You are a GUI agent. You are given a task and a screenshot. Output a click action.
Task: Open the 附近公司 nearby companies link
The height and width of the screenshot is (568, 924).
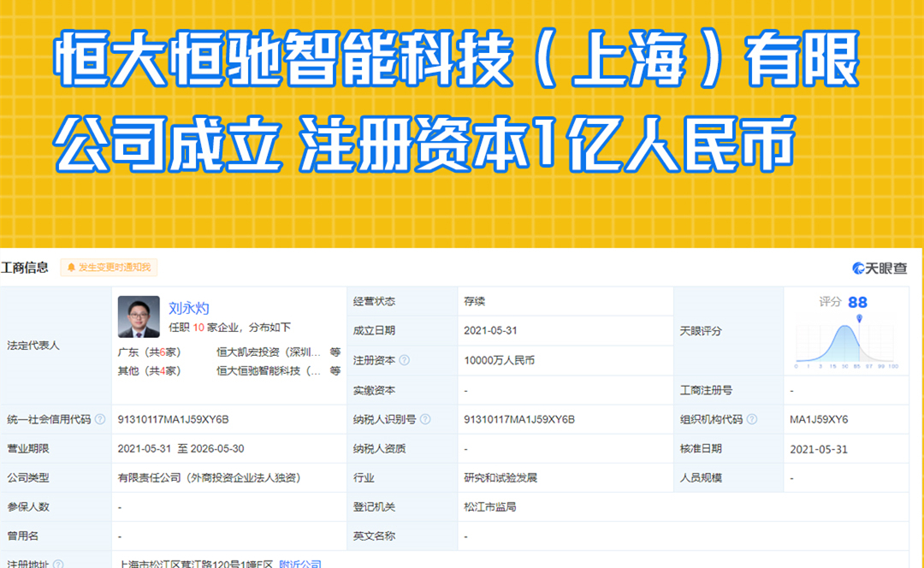click(x=300, y=564)
